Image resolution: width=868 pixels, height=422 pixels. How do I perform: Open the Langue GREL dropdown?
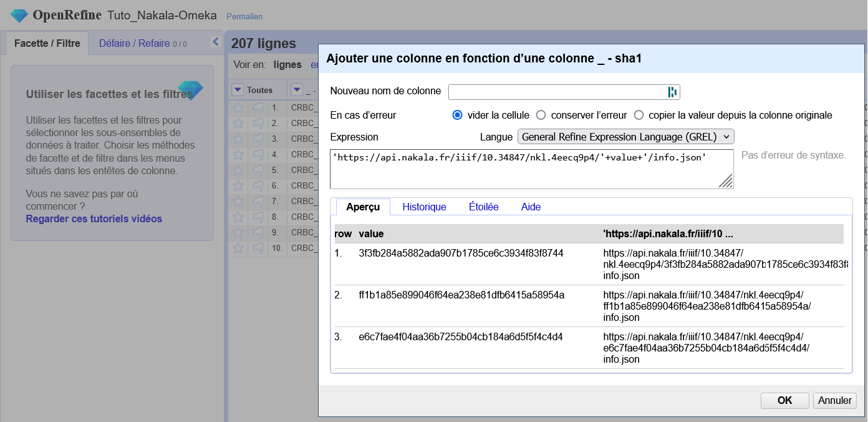625,137
